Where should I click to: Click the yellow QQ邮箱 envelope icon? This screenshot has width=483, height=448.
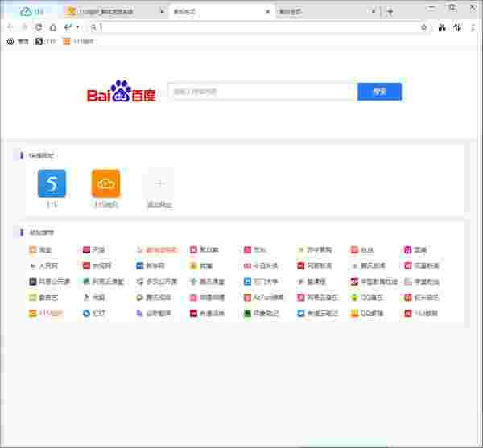pyautogui.click(x=354, y=313)
